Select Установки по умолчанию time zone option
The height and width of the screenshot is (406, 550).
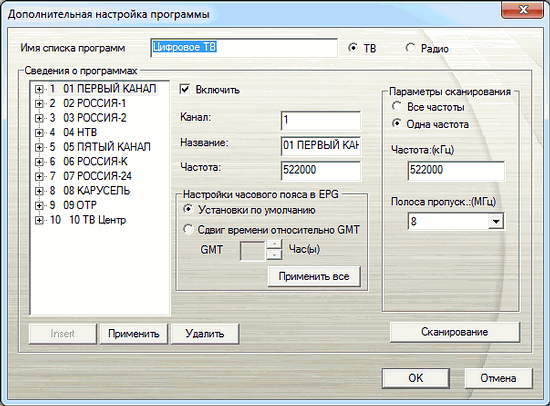point(188,209)
